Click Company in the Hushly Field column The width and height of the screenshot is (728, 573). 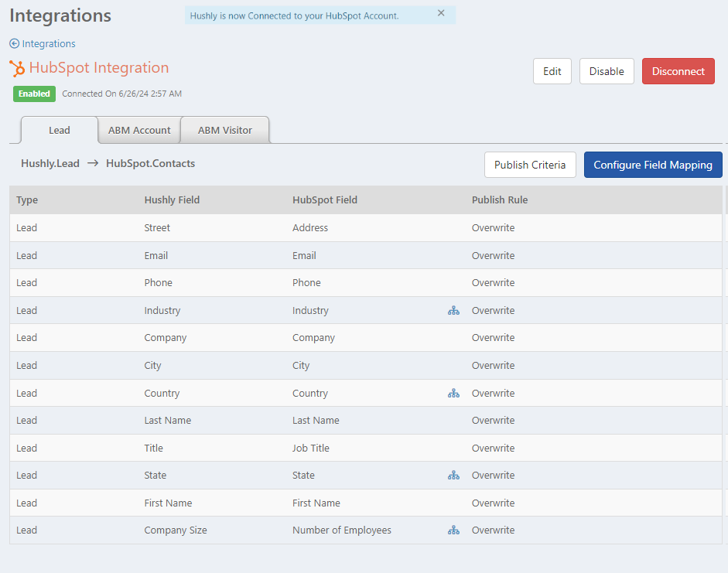166,338
